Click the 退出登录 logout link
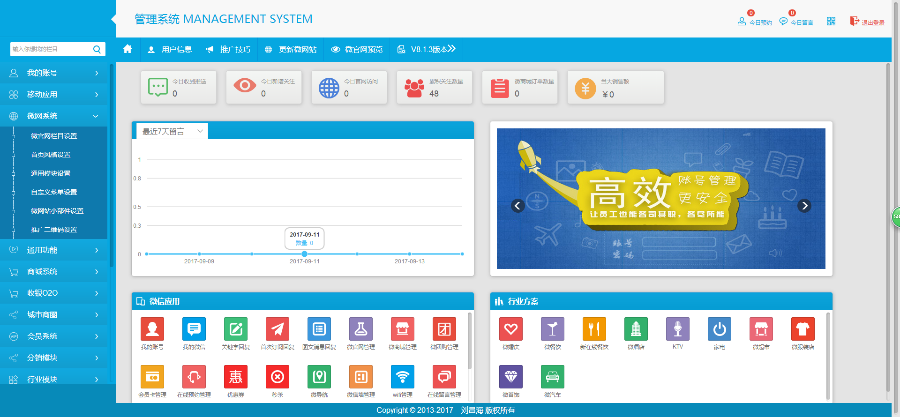900x417 pixels. pos(865,20)
